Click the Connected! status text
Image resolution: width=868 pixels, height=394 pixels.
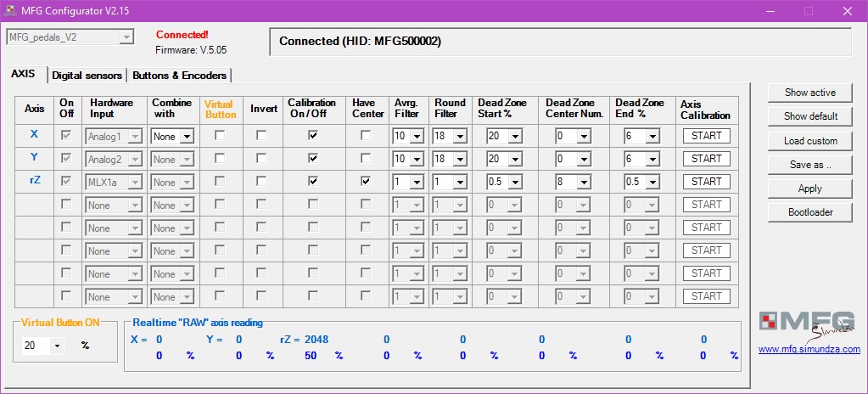(x=182, y=35)
